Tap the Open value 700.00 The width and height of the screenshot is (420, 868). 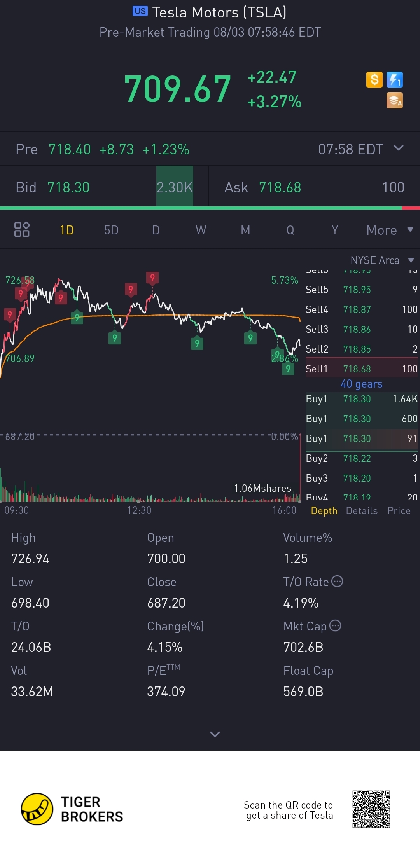tap(166, 559)
